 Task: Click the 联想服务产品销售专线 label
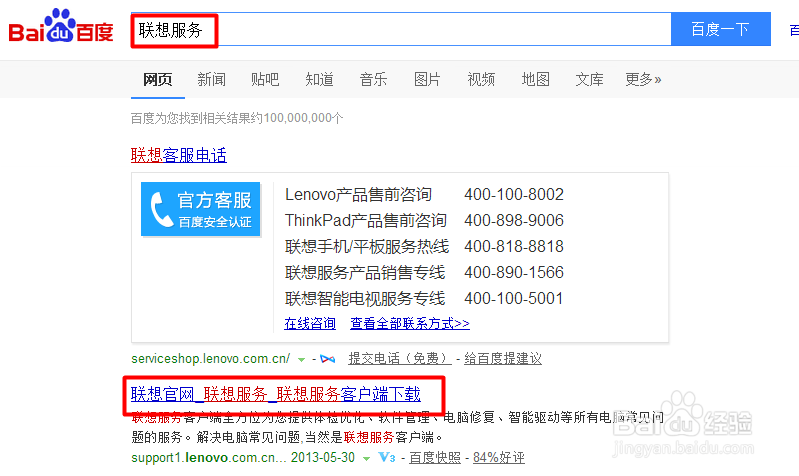coord(365,273)
